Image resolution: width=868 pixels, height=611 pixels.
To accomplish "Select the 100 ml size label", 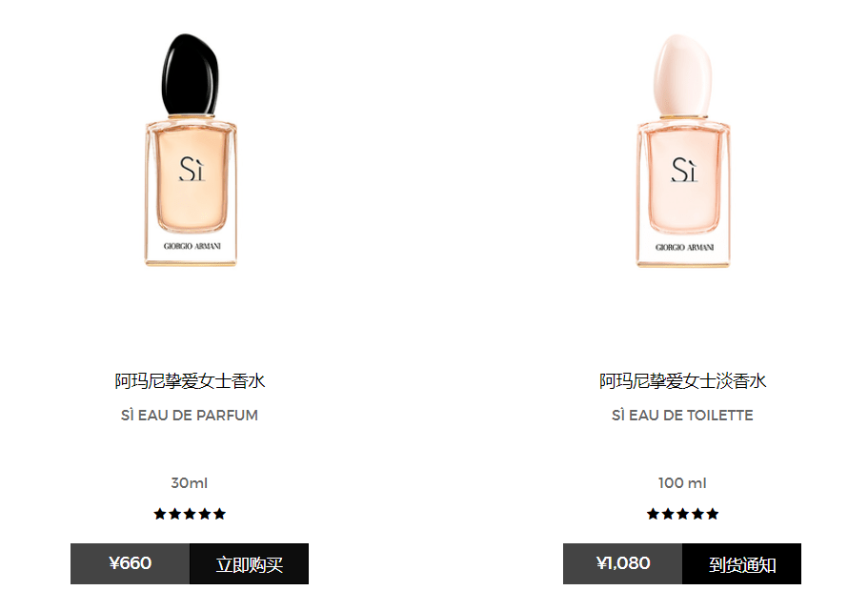I will [682, 483].
